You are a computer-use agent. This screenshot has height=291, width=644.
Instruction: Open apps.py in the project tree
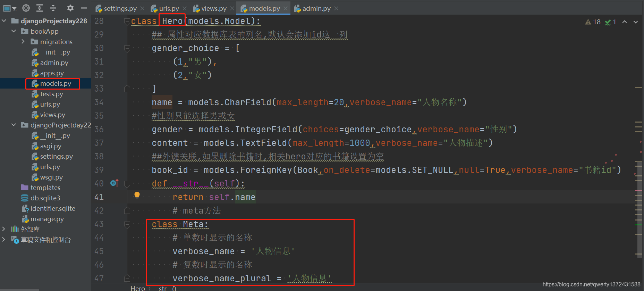click(x=48, y=73)
